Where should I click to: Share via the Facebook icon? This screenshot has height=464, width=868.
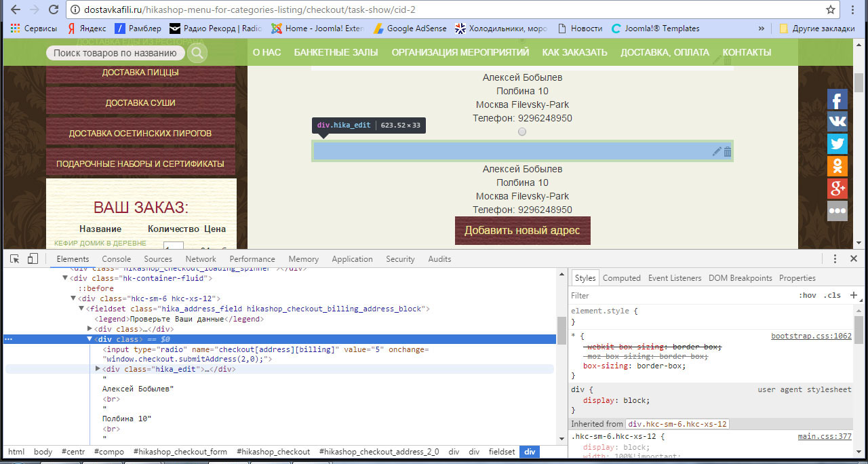point(837,100)
